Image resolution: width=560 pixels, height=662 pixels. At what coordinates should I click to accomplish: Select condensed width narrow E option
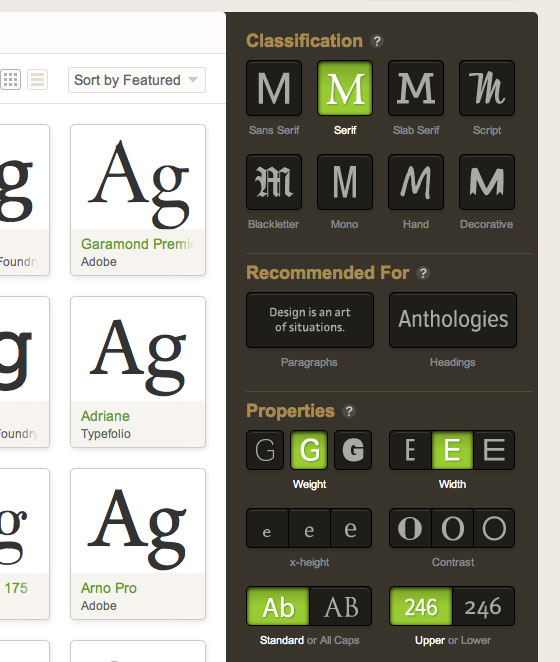tap(410, 450)
